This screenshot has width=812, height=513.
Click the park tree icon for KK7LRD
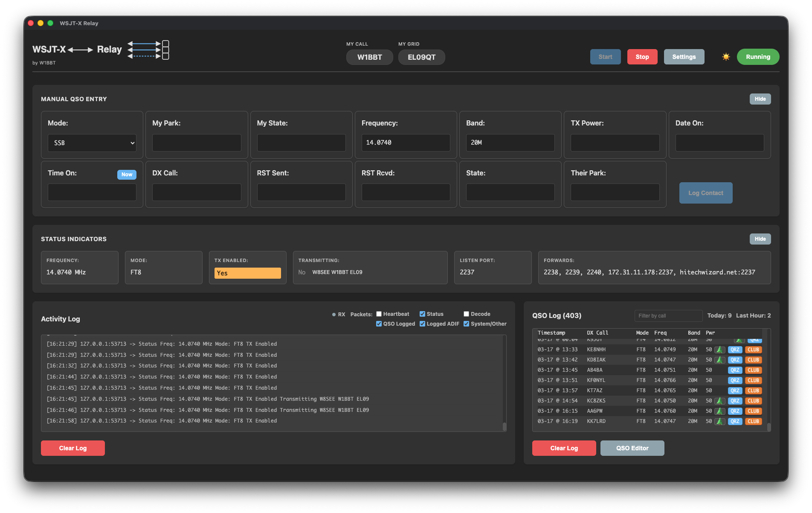click(x=720, y=421)
